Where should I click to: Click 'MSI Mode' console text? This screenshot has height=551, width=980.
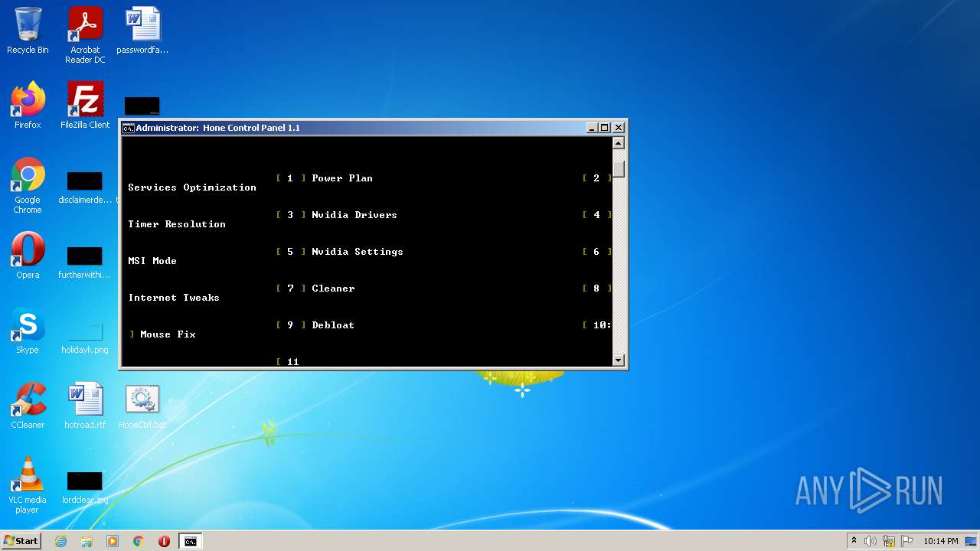point(152,261)
